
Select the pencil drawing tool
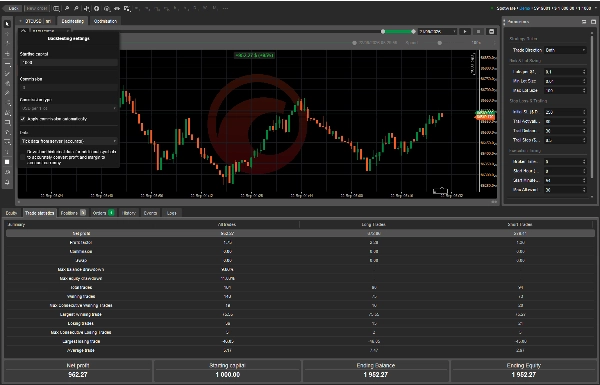7,93
